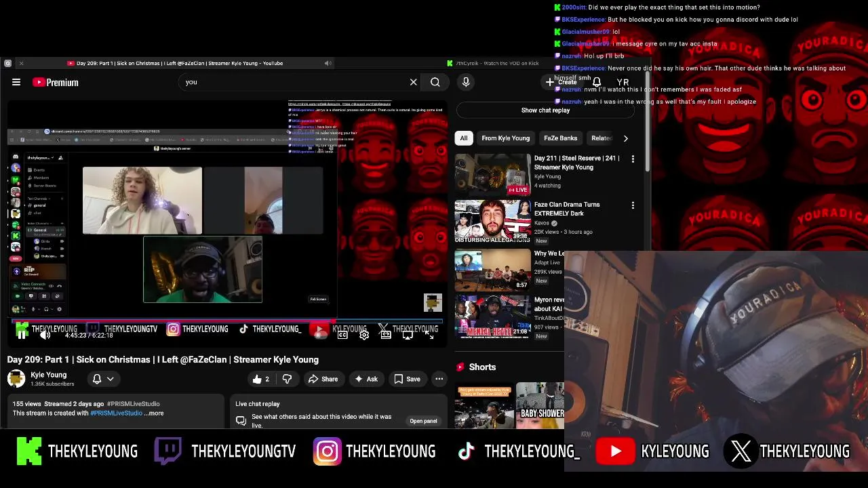The image size is (868, 488).
Task: Click the 2000sitt chat message
Action: pos(656,7)
